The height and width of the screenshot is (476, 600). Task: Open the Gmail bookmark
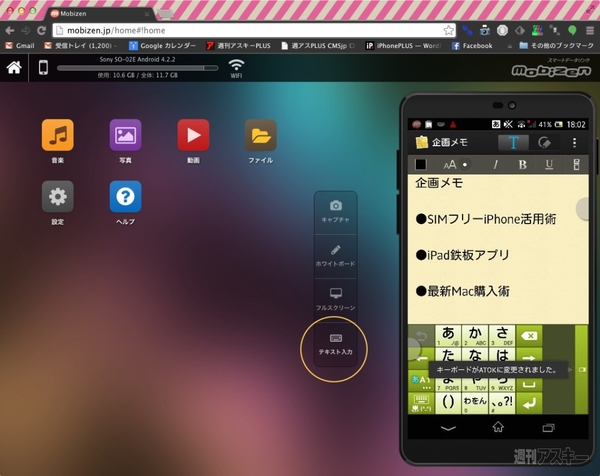click(20, 46)
